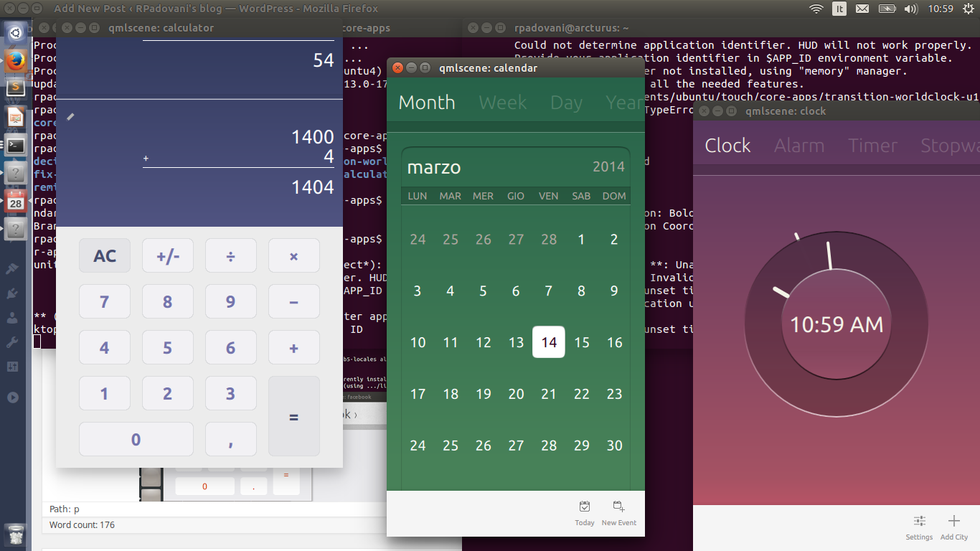This screenshot has width=980, height=551.
Task: Select March 21 in the calendar
Action: (x=549, y=394)
